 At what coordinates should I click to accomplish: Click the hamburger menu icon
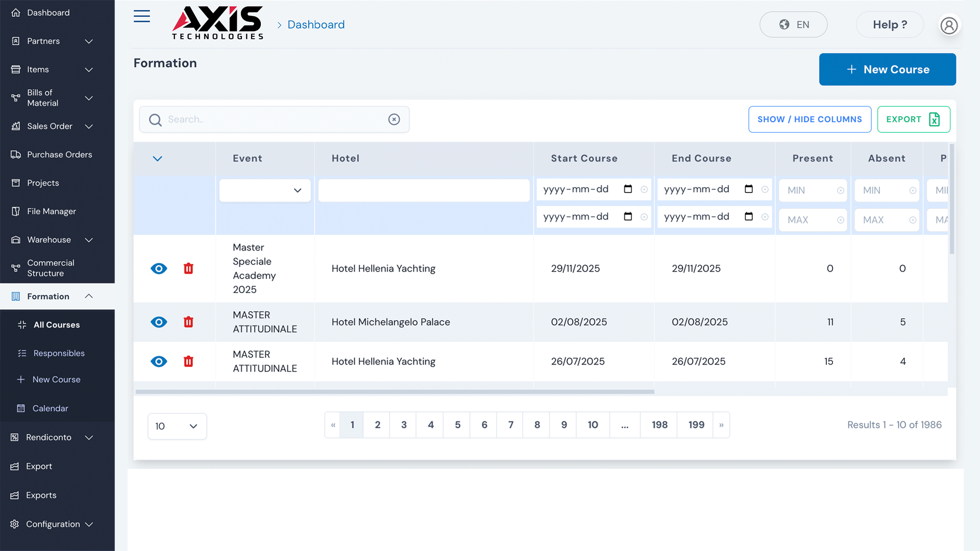point(141,16)
